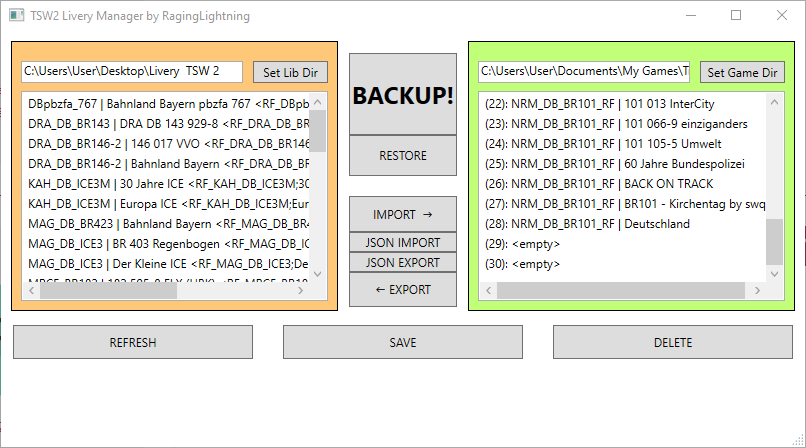This screenshot has height=448, width=806.
Task: Click IMPORT with right arrow
Action: (x=403, y=215)
